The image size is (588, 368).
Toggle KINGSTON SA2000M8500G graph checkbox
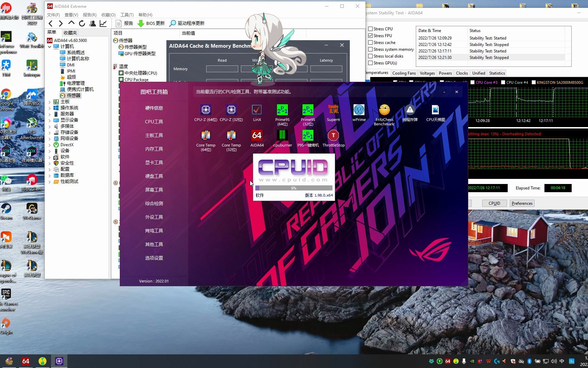click(534, 82)
